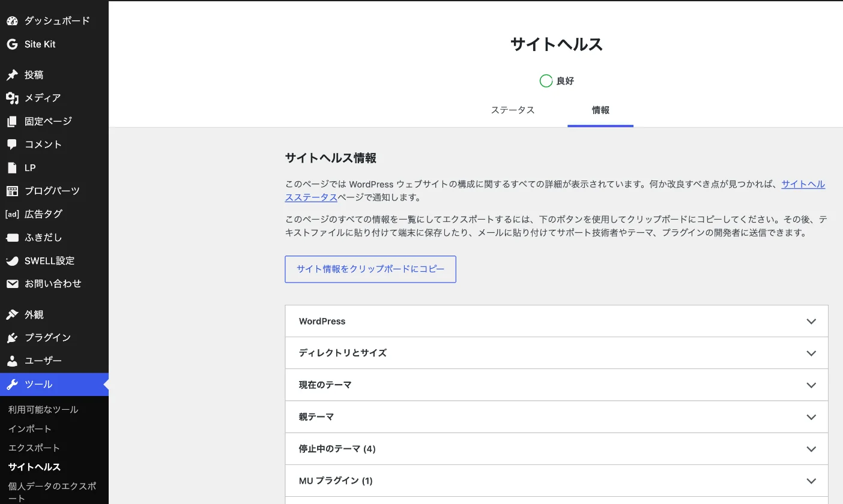
Task: Expand the MU プラグイン (1) chevron
Action: click(811, 481)
